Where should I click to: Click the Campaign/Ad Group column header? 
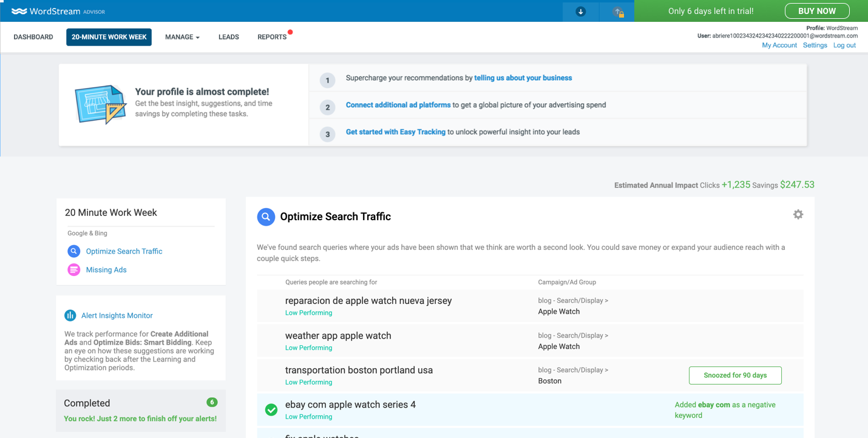click(567, 282)
